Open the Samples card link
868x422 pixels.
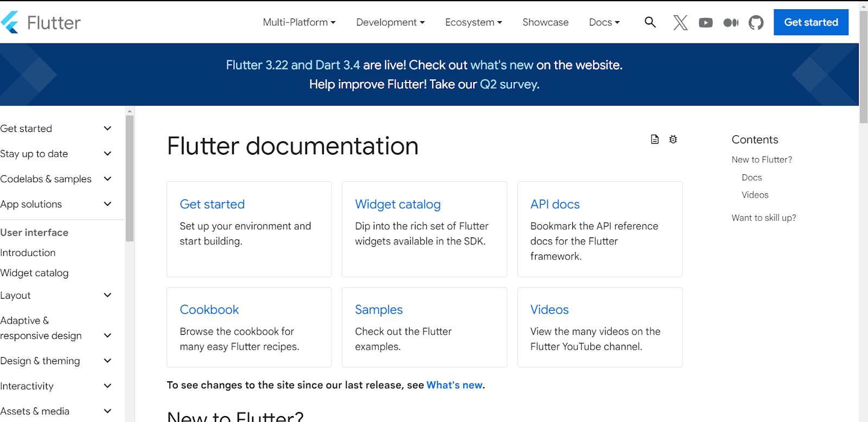(x=379, y=310)
